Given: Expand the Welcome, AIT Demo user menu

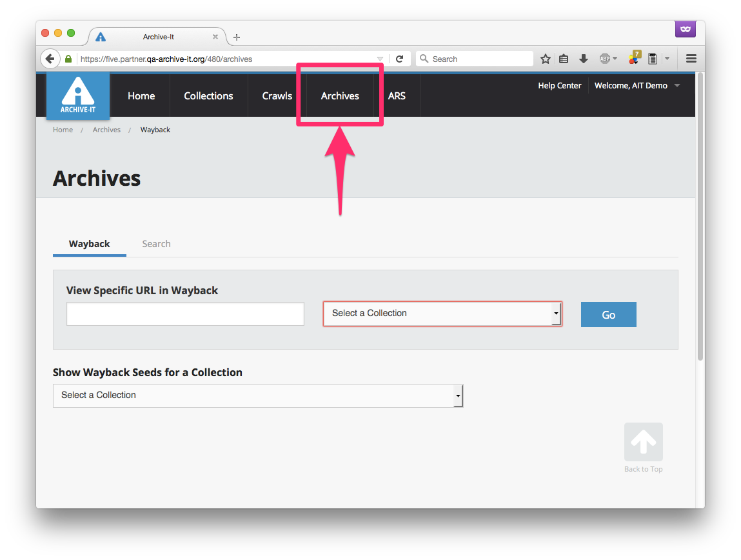Looking at the screenshot, I should tap(637, 86).
